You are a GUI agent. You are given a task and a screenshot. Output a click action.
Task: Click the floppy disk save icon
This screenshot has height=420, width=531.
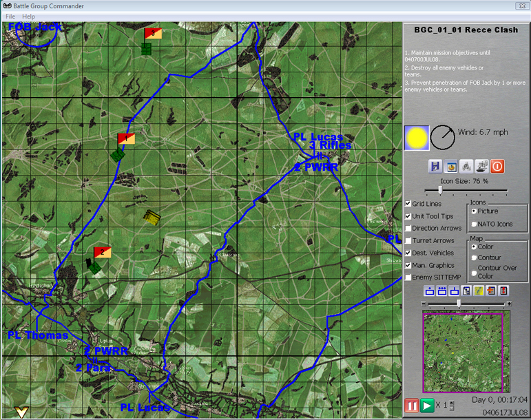pyautogui.click(x=435, y=166)
